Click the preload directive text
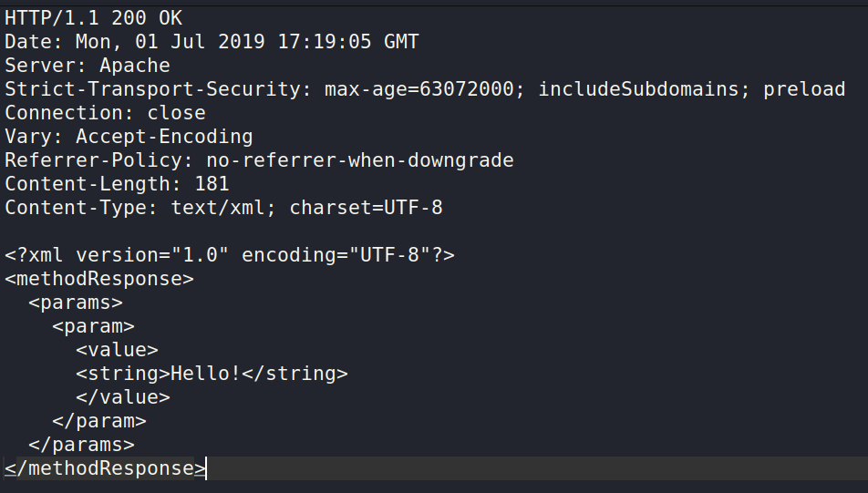The image size is (868, 493). (804, 89)
